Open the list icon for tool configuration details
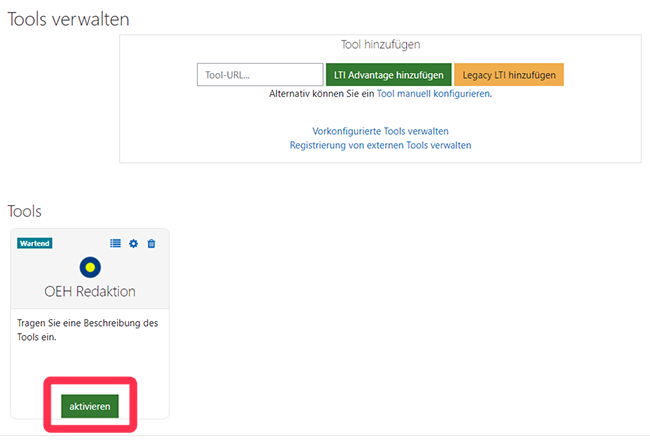The height and width of the screenshot is (448, 650). (x=115, y=243)
